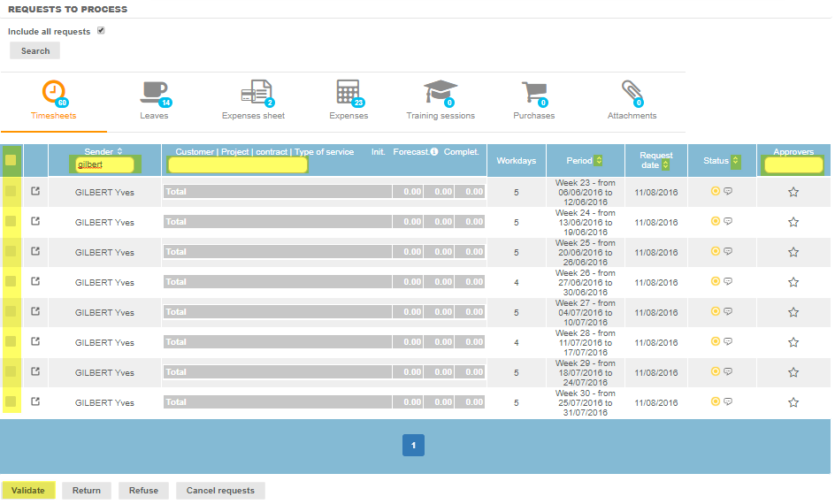Click the Approvers filter input field
This screenshot has height=504, width=835.
[x=793, y=164]
